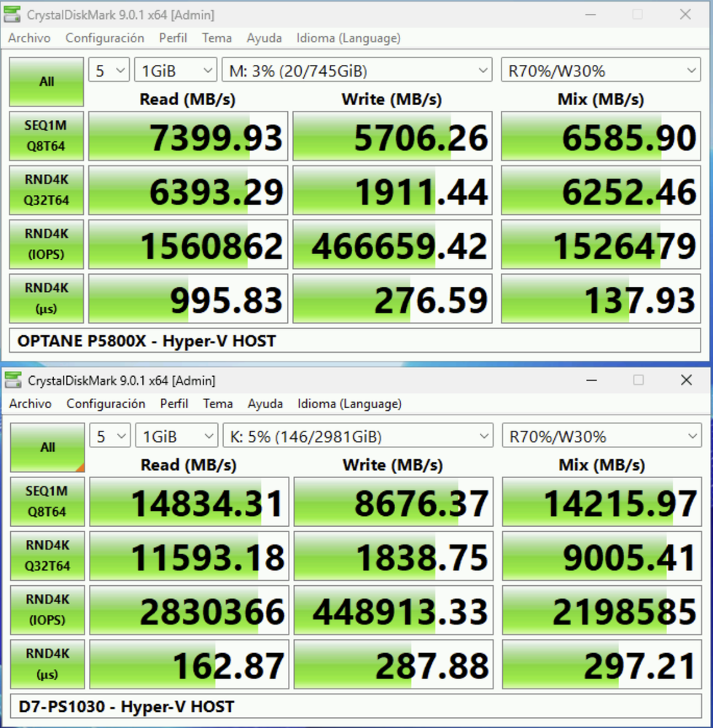Open 1GiB test size dropdown in Optane window
The height and width of the screenshot is (728, 713).
tap(176, 71)
